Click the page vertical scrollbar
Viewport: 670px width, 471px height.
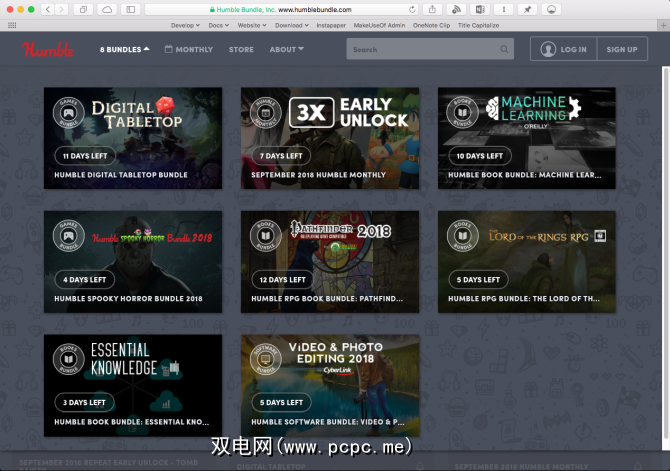665,252
